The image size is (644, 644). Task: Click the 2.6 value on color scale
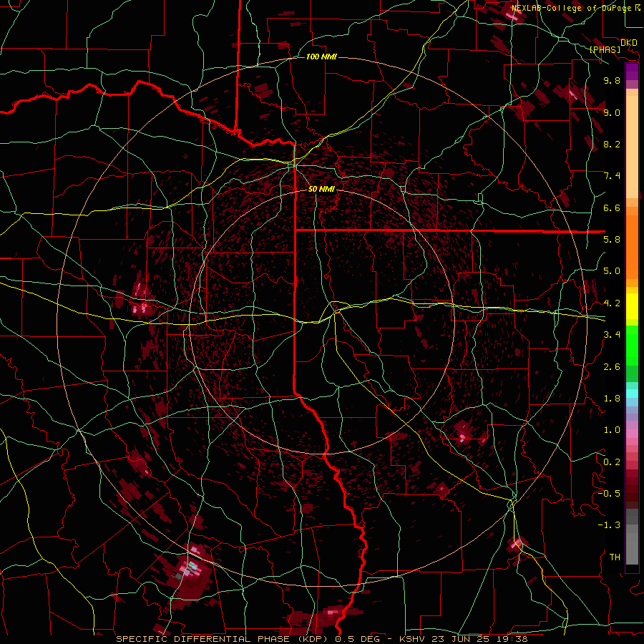click(x=612, y=367)
